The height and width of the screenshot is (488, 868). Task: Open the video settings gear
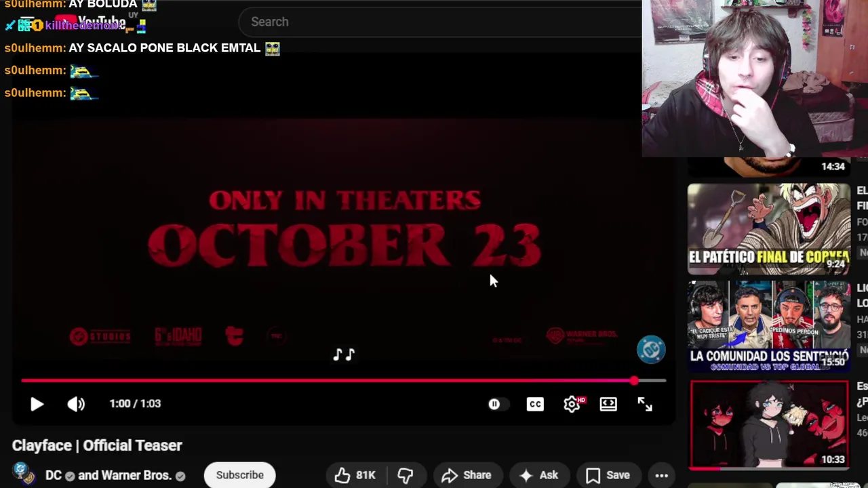pyautogui.click(x=572, y=404)
